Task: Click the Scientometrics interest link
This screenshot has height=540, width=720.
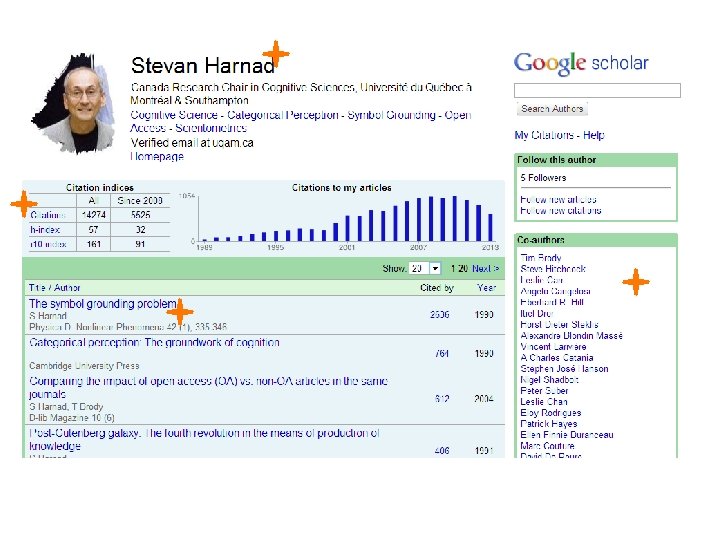Action: 211,128
